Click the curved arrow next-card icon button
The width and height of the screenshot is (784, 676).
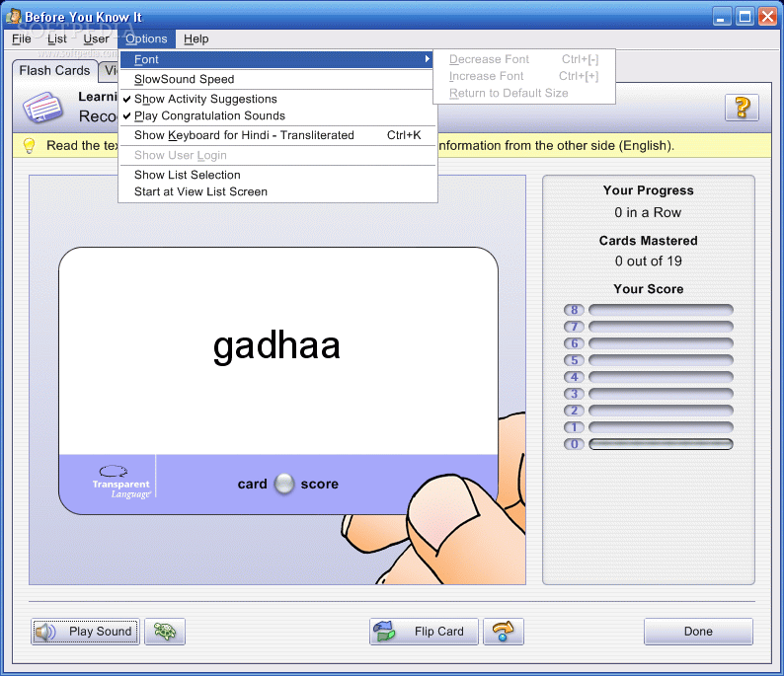pos(503,632)
